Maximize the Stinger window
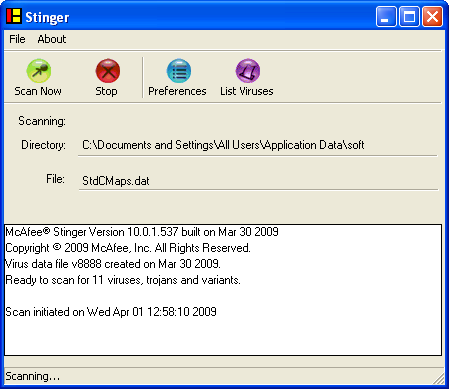Viewport: 449px width, 389px height. (409, 16)
